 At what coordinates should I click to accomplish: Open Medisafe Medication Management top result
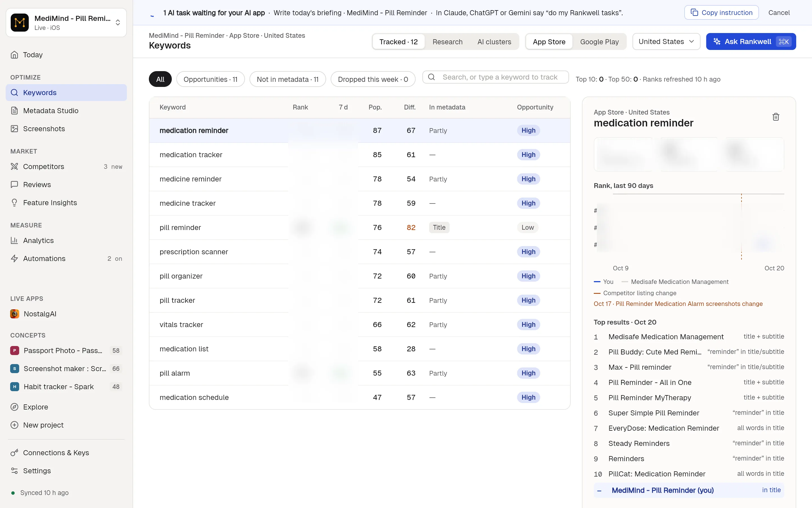689,337
